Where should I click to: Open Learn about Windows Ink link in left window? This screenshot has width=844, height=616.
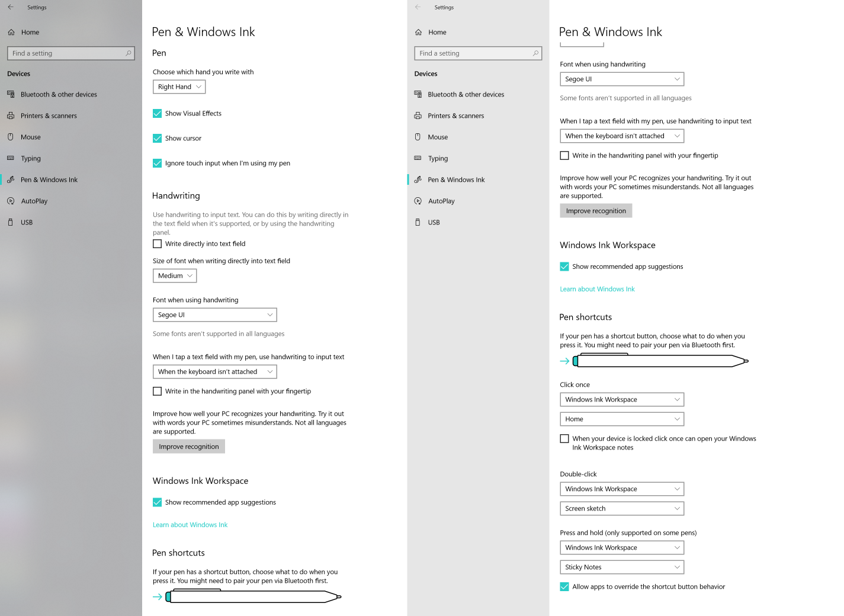[x=190, y=525]
